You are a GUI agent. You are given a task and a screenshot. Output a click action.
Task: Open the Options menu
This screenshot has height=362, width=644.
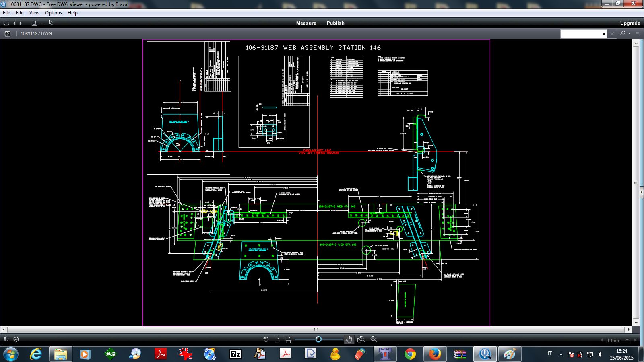click(x=53, y=13)
